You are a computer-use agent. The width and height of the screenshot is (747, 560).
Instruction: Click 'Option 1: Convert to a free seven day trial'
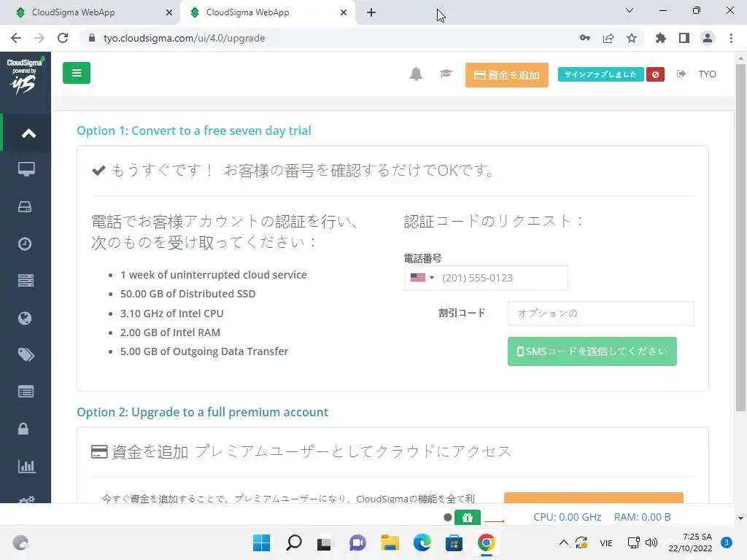(x=194, y=131)
